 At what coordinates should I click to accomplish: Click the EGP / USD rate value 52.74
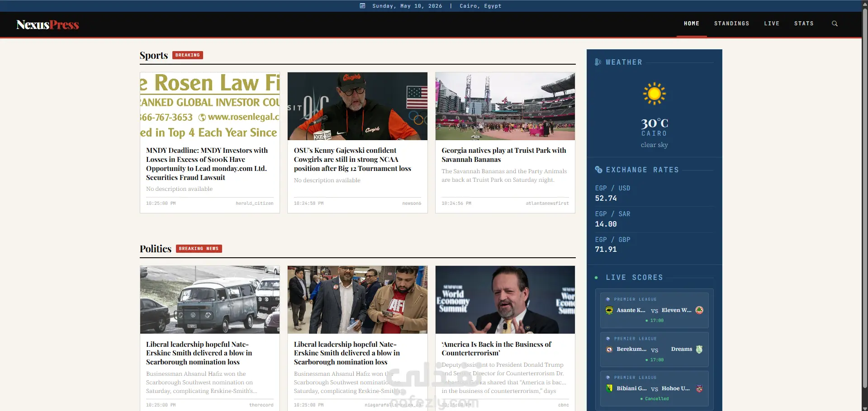pos(606,198)
